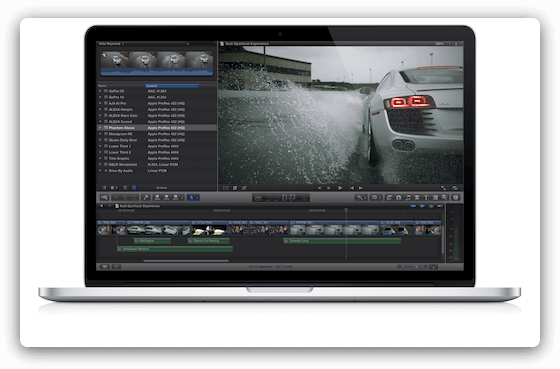
Task: Expand the Drive By Audio clip row
Action: coord(100,171)
